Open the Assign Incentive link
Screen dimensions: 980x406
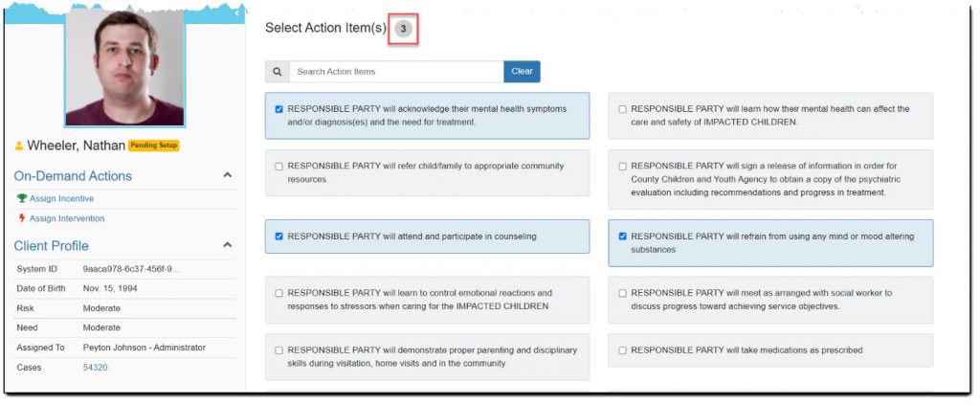61,199
